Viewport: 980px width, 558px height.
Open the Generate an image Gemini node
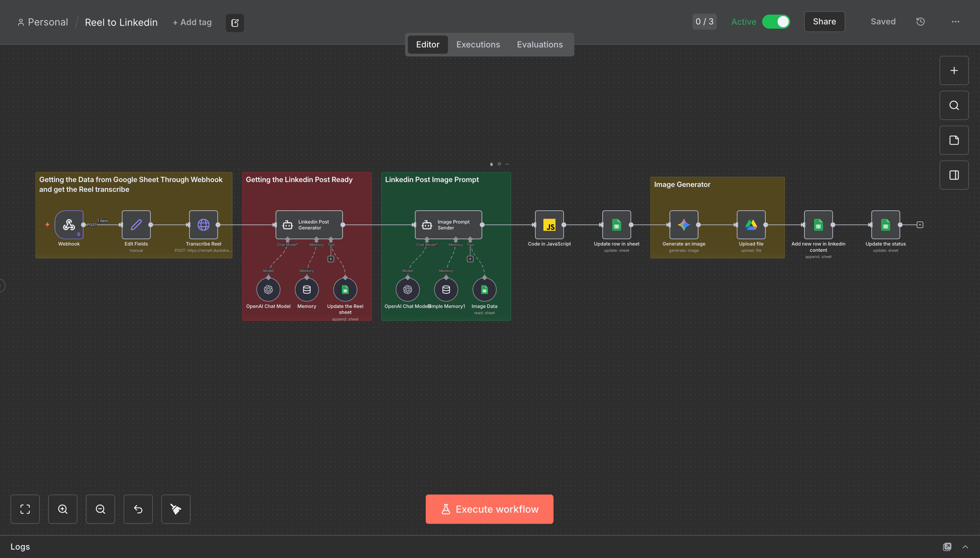click(x=684, y=225)
